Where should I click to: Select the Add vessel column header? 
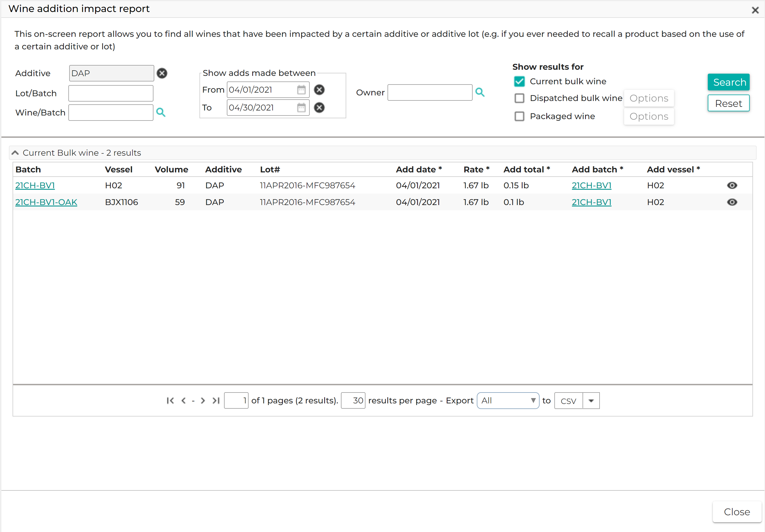click(x=673, y=170)
